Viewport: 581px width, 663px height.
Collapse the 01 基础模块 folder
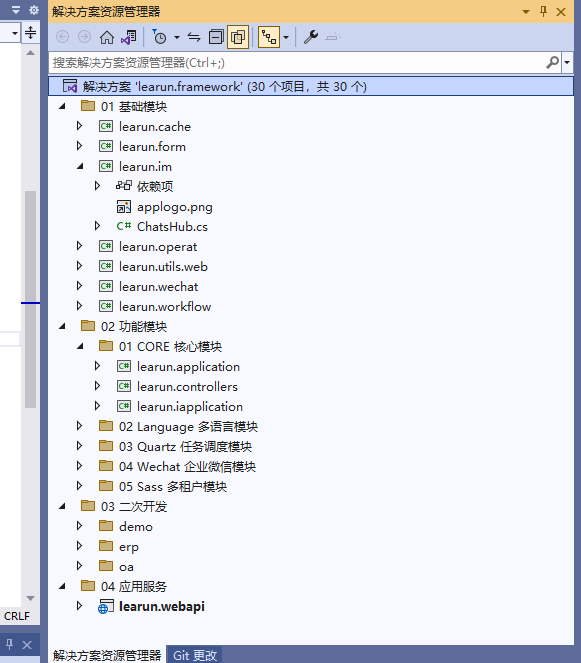tap(62, 106)
